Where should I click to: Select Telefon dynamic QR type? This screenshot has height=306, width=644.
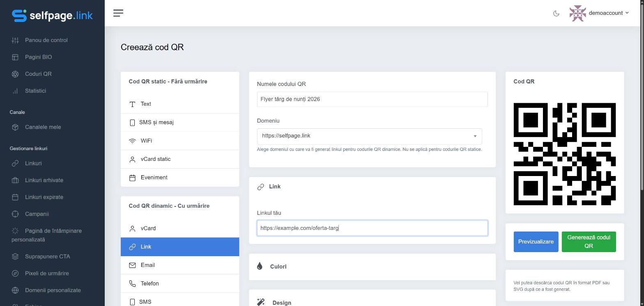180,284
